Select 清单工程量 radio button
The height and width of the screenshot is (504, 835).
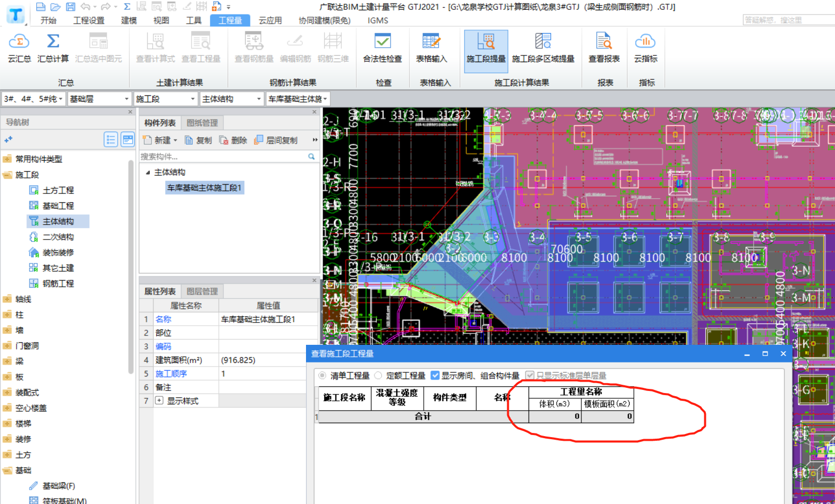(323, 375)
